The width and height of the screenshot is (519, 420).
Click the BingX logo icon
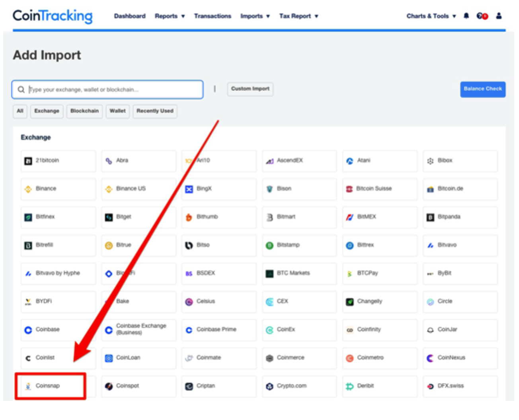click(189, 189)
